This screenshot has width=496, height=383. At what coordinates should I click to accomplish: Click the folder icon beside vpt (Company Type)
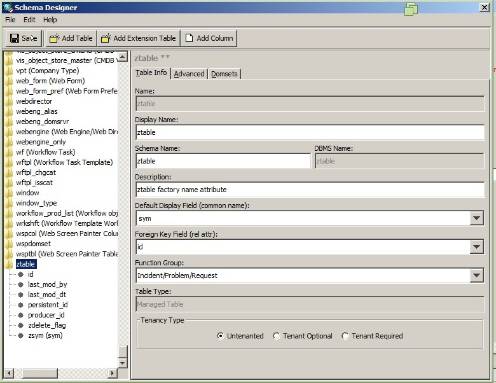(9, 71)
